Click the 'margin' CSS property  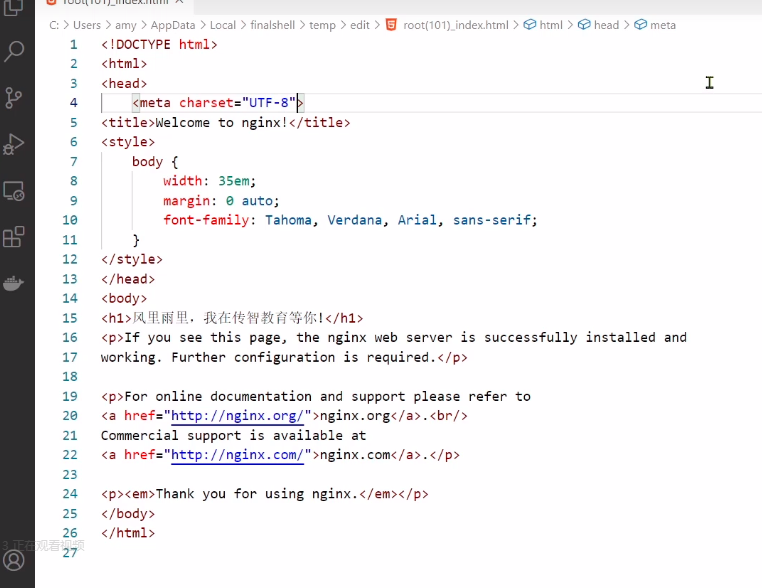(187, 201)
